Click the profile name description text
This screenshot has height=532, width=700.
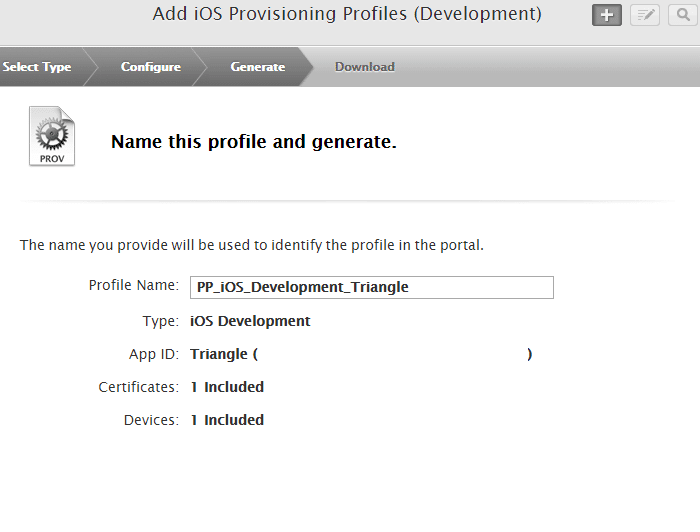[x=252, y=245]
